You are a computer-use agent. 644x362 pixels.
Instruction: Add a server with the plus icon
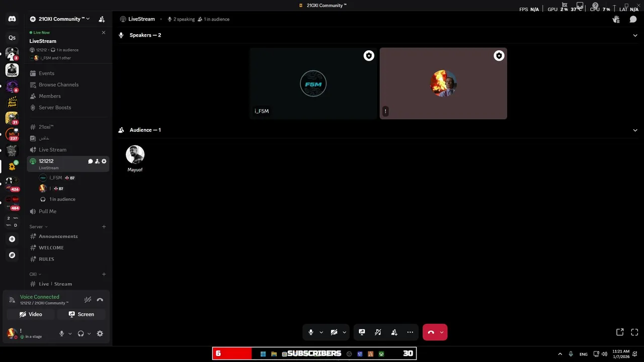12,239
